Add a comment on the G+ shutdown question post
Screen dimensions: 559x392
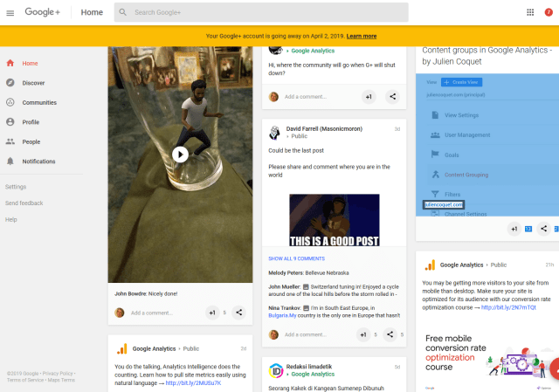tap(306, 97)
